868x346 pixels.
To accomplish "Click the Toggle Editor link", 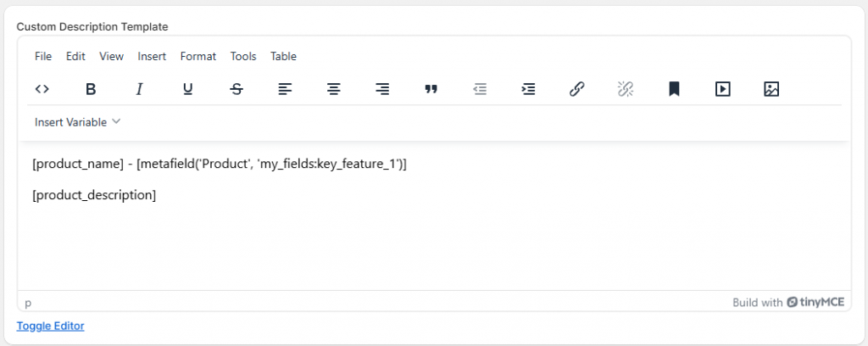I will click(50, 326).
